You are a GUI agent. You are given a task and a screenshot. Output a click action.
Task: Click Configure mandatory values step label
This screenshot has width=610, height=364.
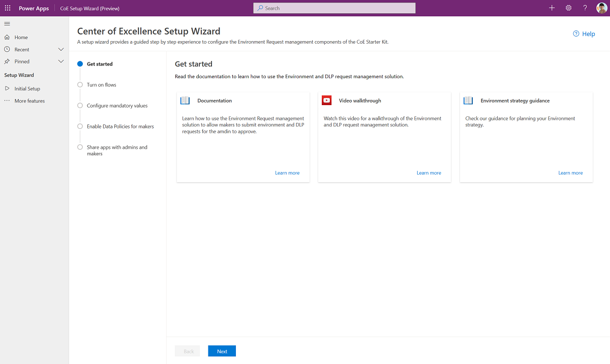tap(117, 106)
